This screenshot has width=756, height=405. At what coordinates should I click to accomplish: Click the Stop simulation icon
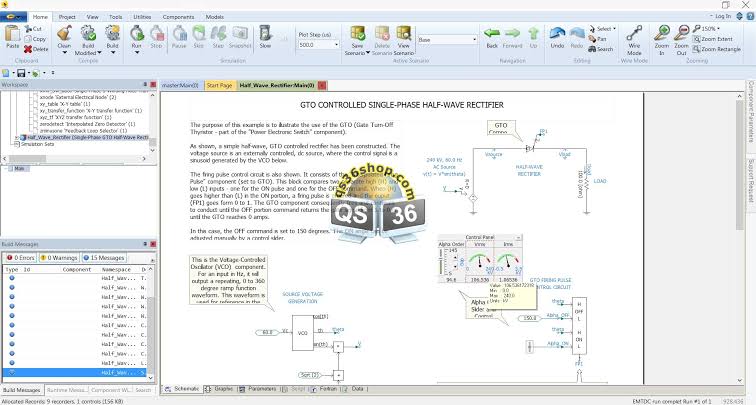(156, 34)
